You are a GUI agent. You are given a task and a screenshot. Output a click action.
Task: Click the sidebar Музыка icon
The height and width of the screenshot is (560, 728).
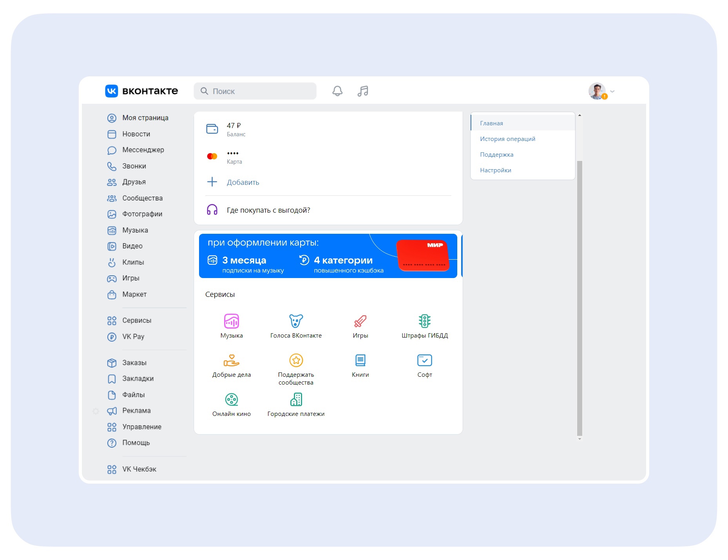point(112,231)
